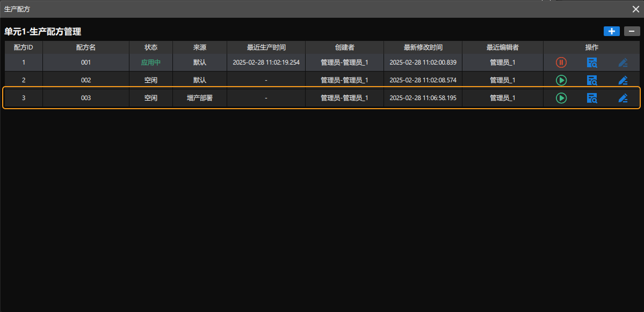Click the 最近生产时间 column header
The width and height of the screenshot is (644, 312).
pyautogui.click(x=265, y=47)
